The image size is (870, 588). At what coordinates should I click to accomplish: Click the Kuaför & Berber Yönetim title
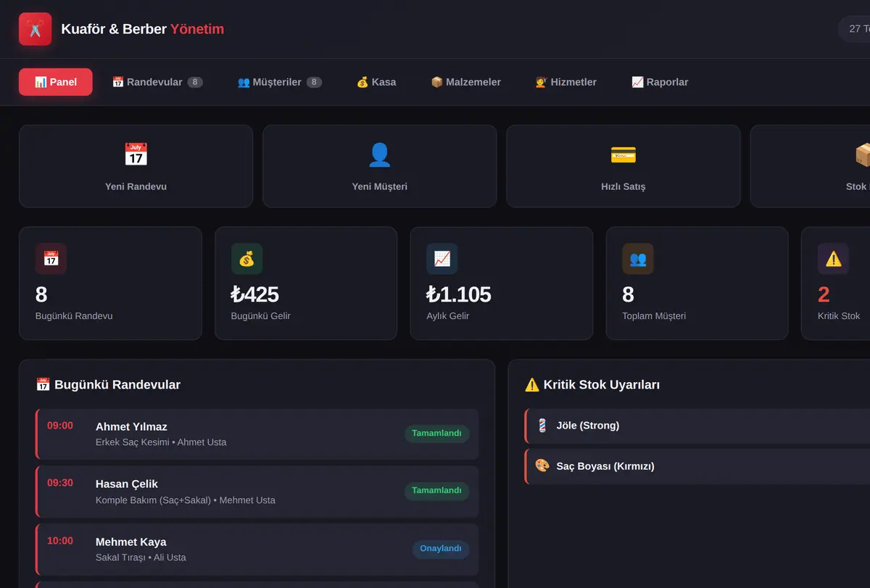click(143, 29)
